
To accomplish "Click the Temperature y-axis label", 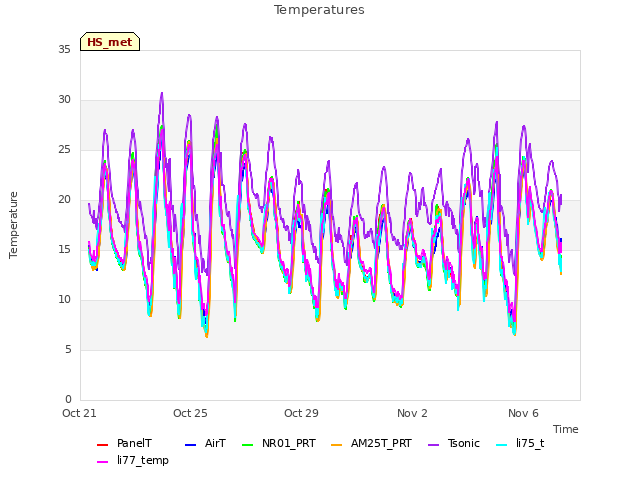I will click(x=13, y=225).
